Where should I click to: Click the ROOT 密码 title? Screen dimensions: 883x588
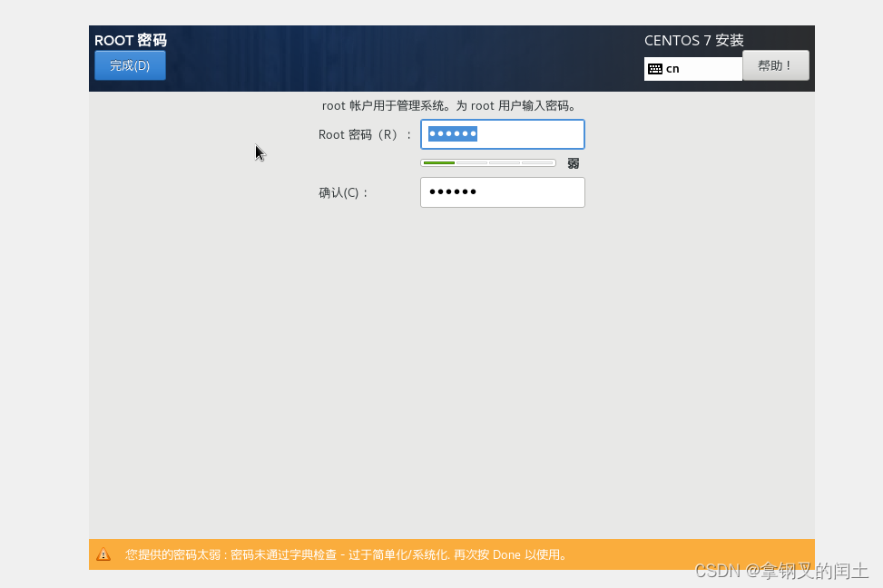click(x=131, y=41)
